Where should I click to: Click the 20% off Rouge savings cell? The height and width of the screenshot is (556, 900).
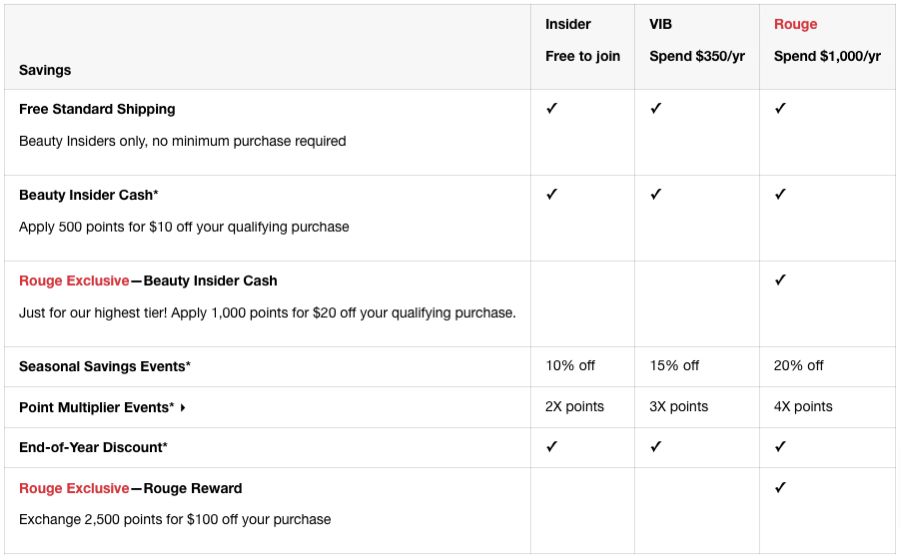[798, 366]
